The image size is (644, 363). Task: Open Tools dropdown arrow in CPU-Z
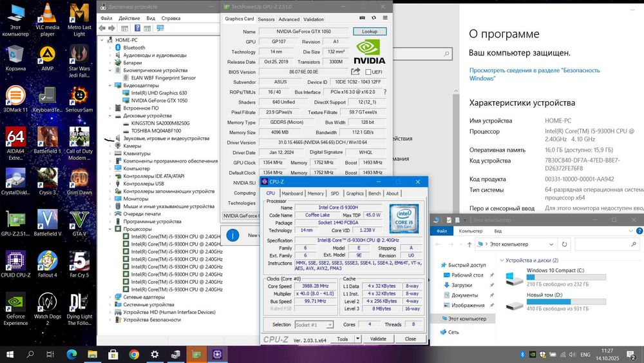click(357, 338)
